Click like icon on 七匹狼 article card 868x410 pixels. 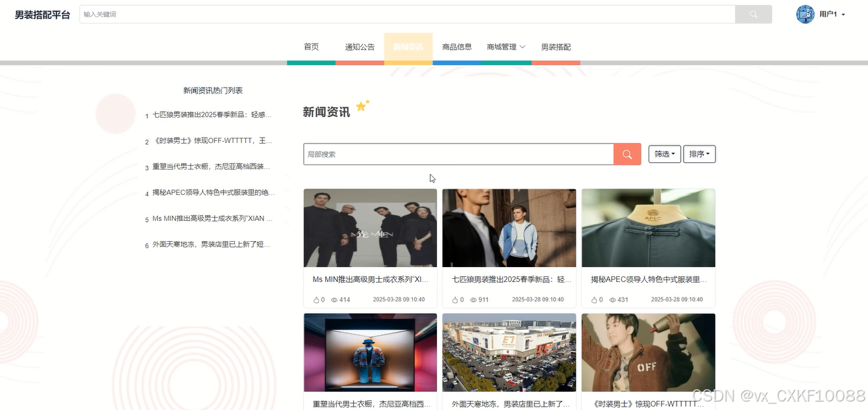[456, 300]
